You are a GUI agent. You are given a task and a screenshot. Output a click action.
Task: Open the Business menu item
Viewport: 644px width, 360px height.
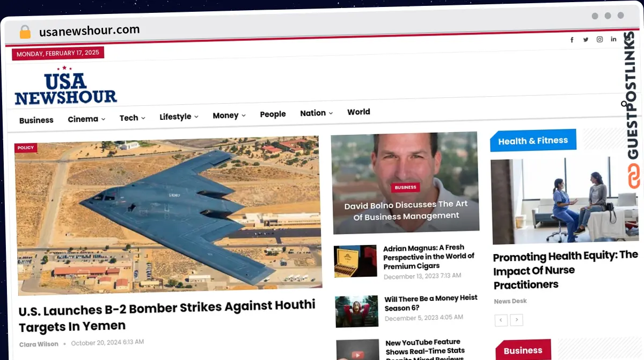(x=36, y=120)
